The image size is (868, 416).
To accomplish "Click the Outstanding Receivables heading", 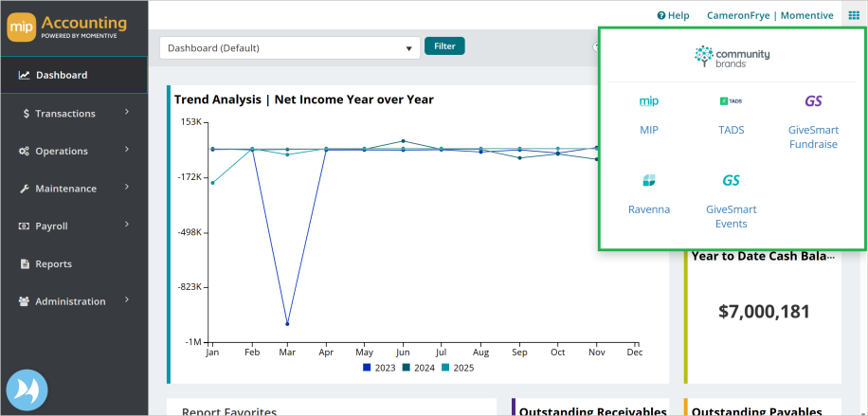I will coord(593,412).
